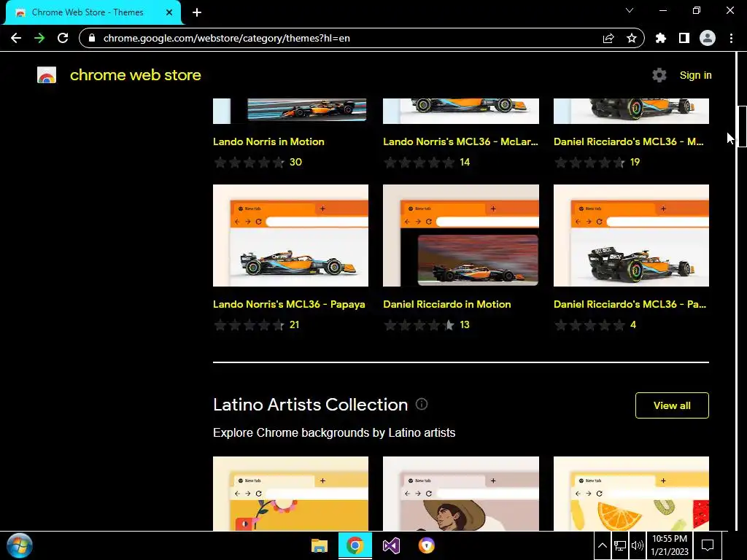The width and height of the screenshot is (747, 560).
Task: Open Lando Norris's MCL36 - Papaya thumbnail
Action: [290, 236]
